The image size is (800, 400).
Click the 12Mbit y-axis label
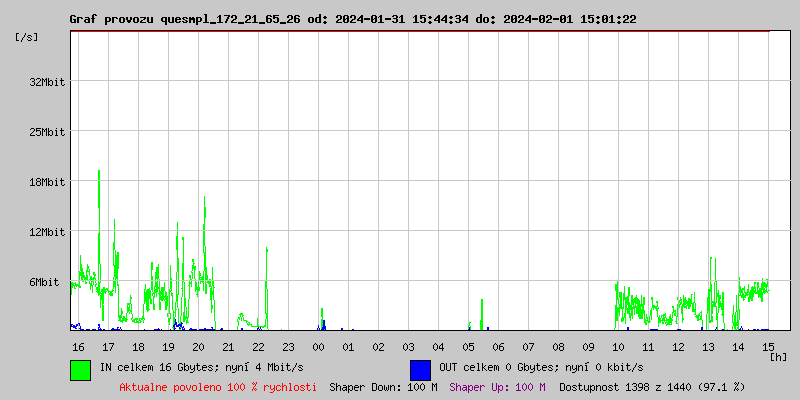(x=48, y=231)
